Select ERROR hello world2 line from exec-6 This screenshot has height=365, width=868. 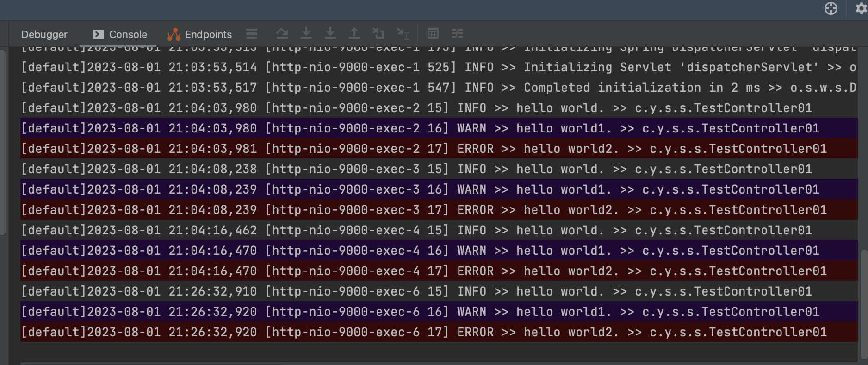pos(439,332)
